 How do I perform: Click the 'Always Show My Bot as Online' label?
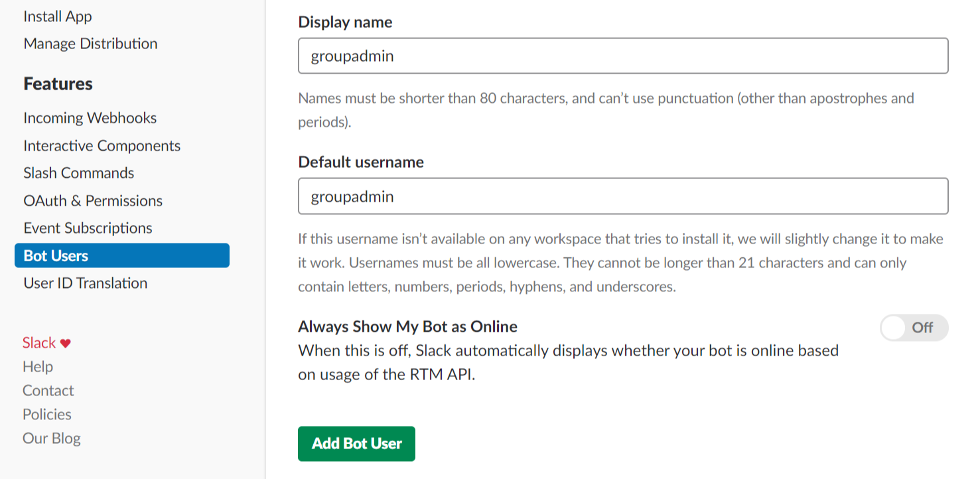pos(408,327)
